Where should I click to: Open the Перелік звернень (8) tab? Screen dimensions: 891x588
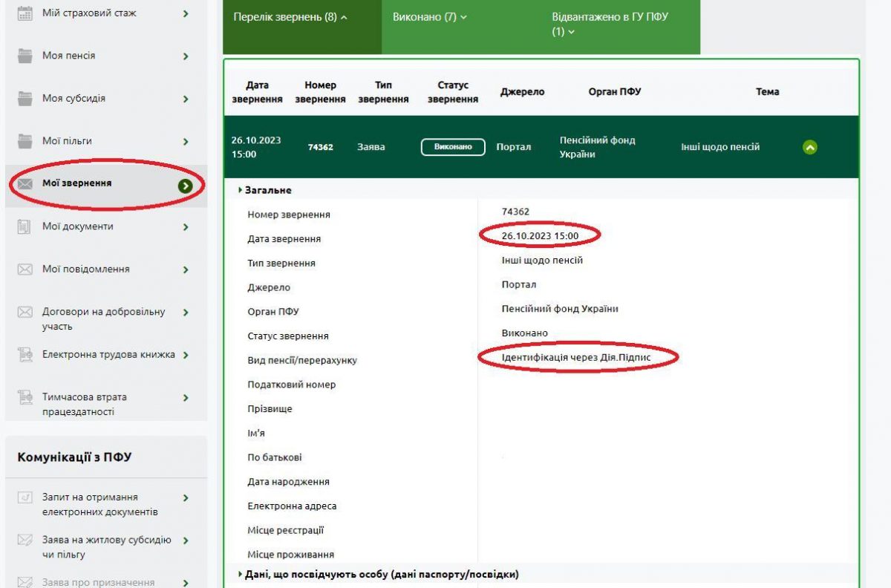click(x=290, y=17)
